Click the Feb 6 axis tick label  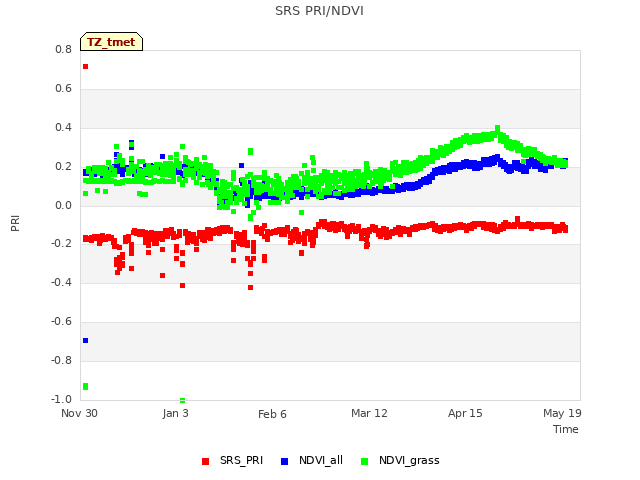click(x=272, y=414)
